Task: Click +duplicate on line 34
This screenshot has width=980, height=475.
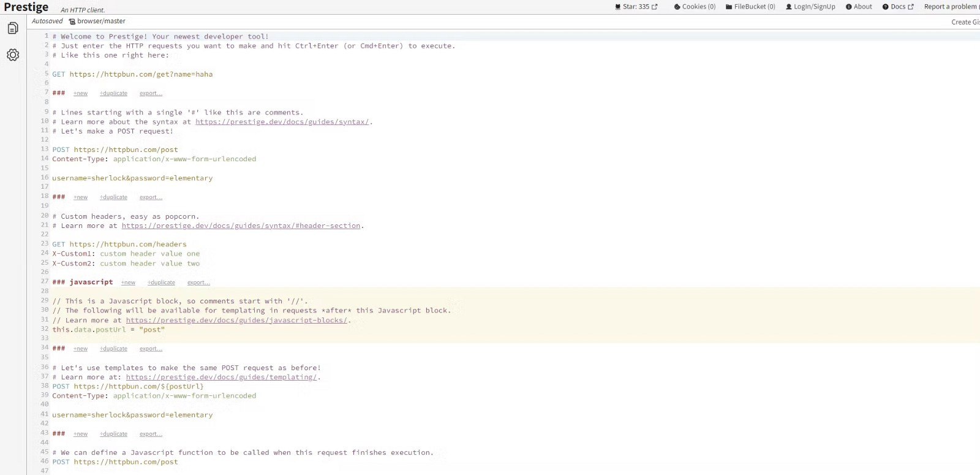Action: pyautogui.click(x=114, y=349)
